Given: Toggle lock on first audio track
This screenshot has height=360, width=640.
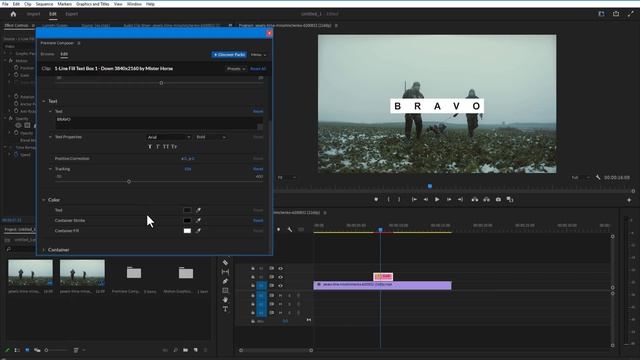Looking at the screenshot, I should click(253, 296).
